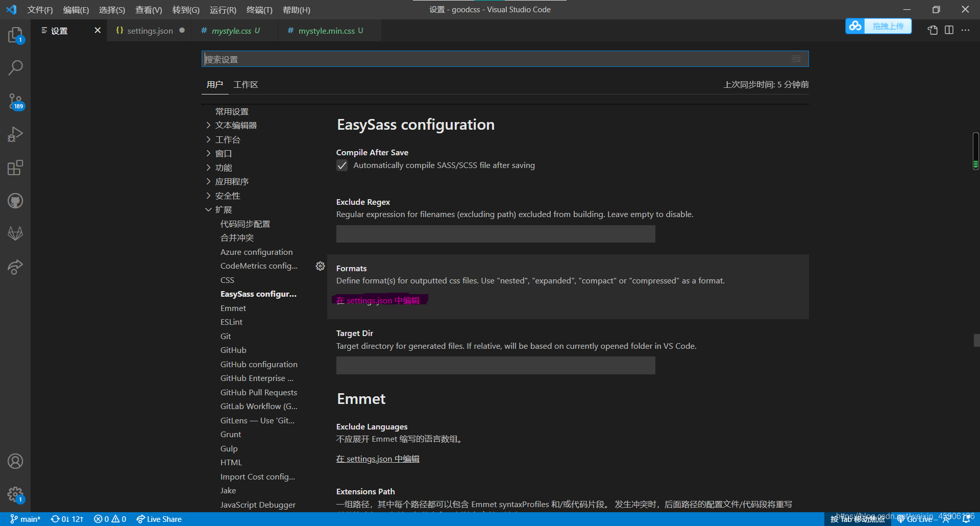Select Azure configuration in settings tree
This screenshot has width=980, height=526.
(256, 252)
